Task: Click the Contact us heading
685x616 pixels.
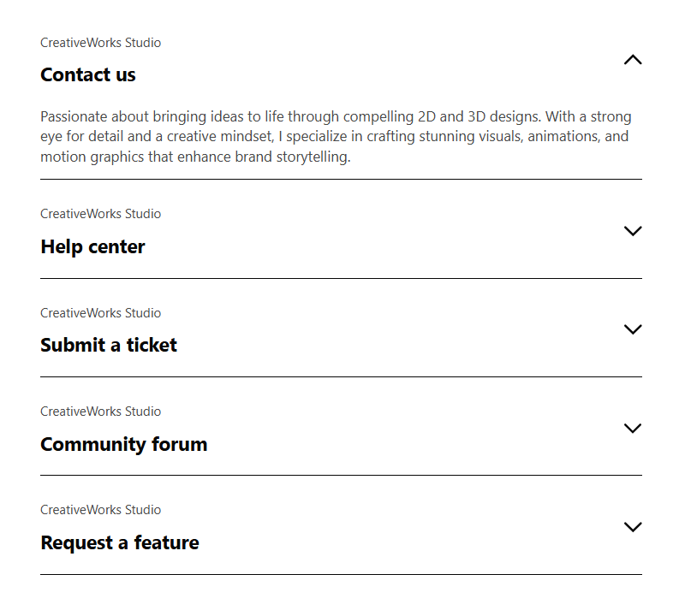Action: [x=88, y=75]
